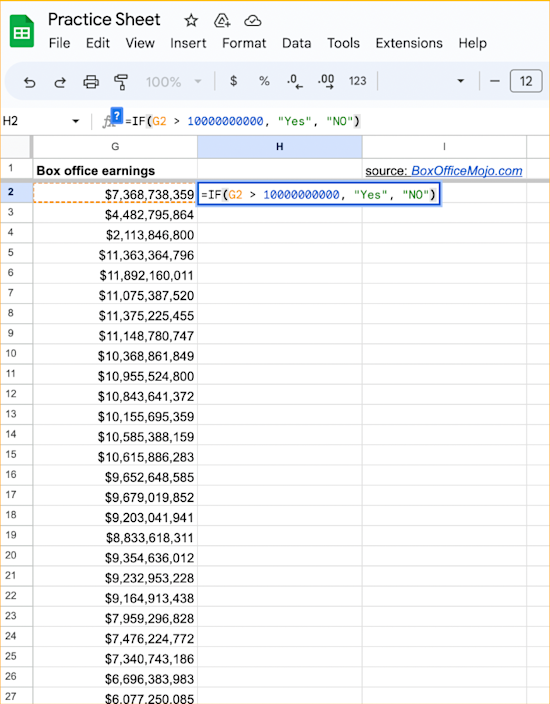The image size is (550, 704).
Task: Click the formula bar text
Action: tap(242, 121)
